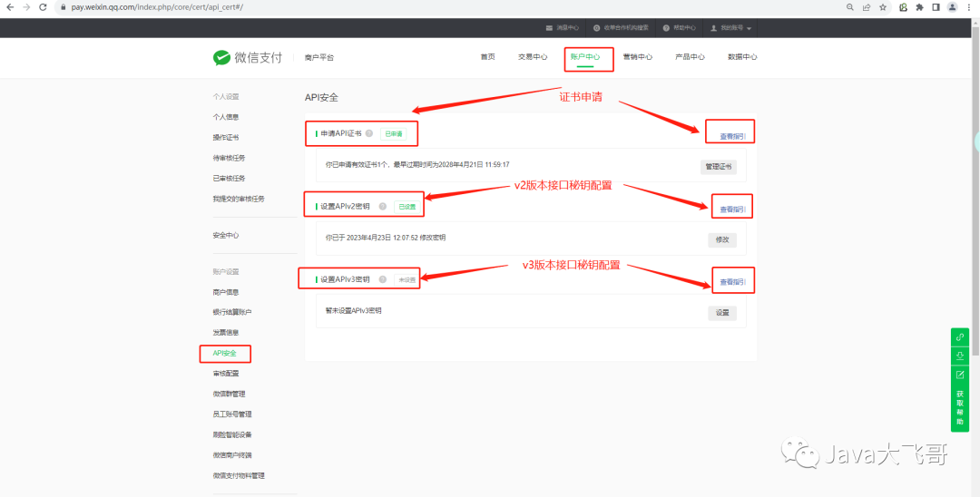Click help icon beside 设置APIv3密钥

click(383, 279)
